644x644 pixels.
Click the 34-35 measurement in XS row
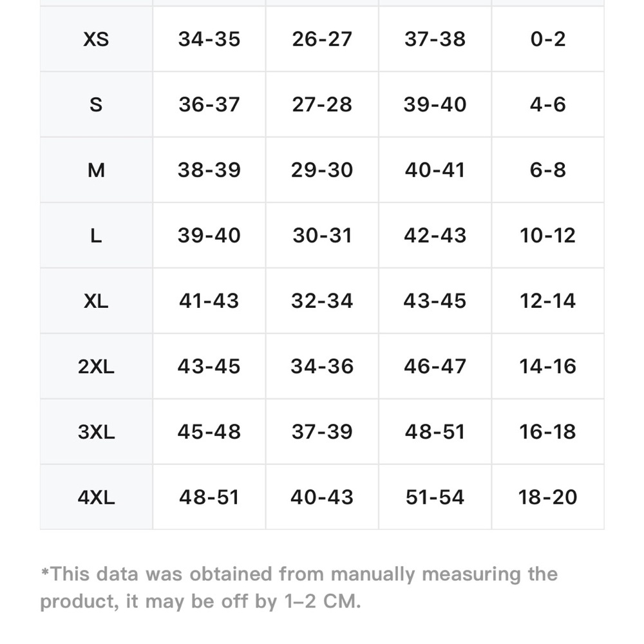209,39
